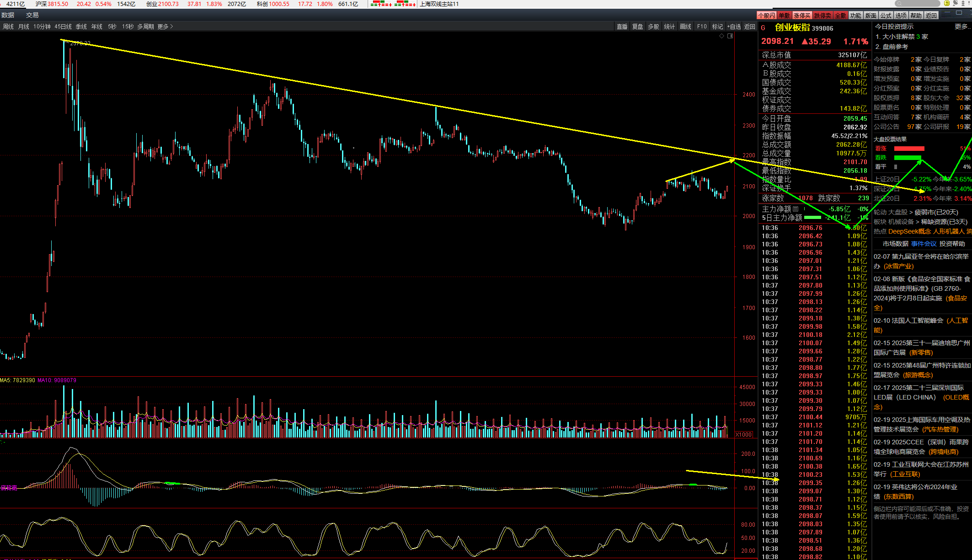Click the first red-green market breadth icon

coord(381,4)
